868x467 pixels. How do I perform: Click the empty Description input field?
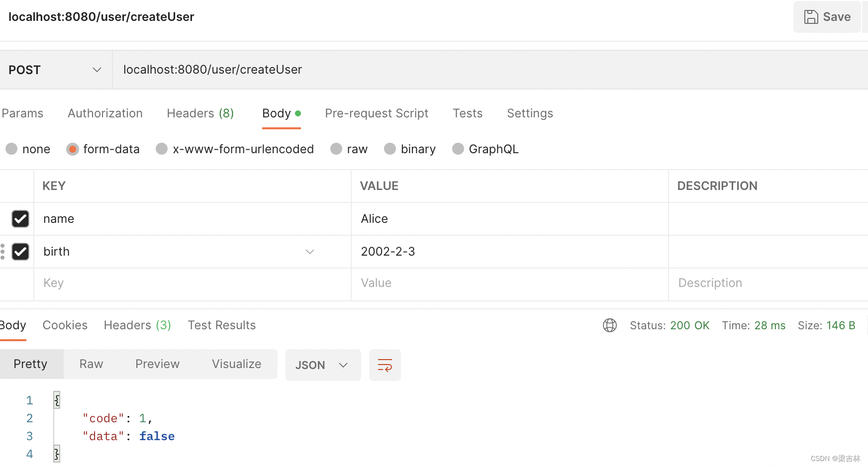tap(769, 283)
